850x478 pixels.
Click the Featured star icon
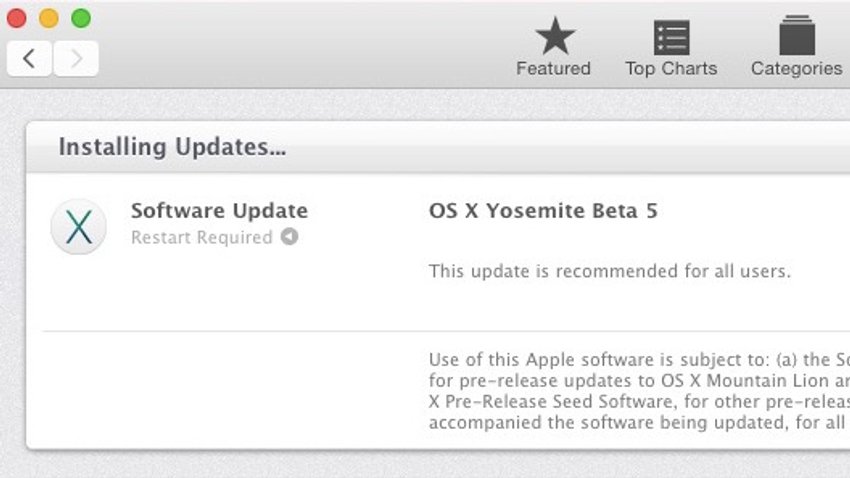tap(555, 36)
